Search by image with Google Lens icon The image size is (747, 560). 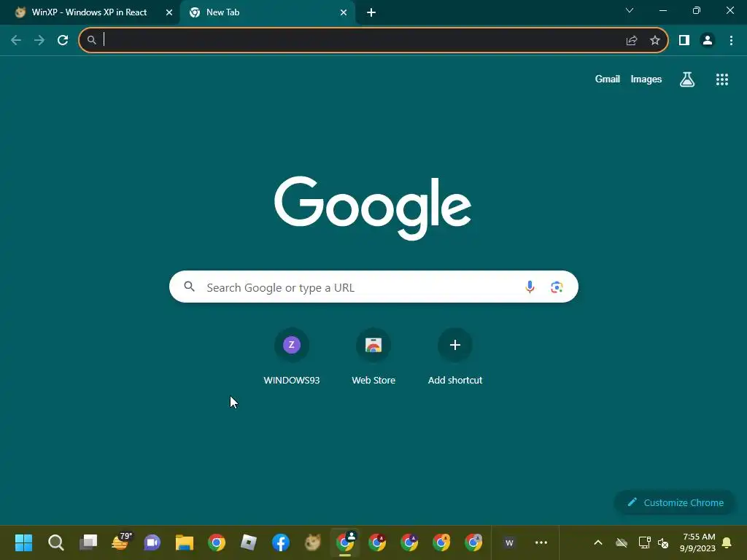(x=557, y=287)
